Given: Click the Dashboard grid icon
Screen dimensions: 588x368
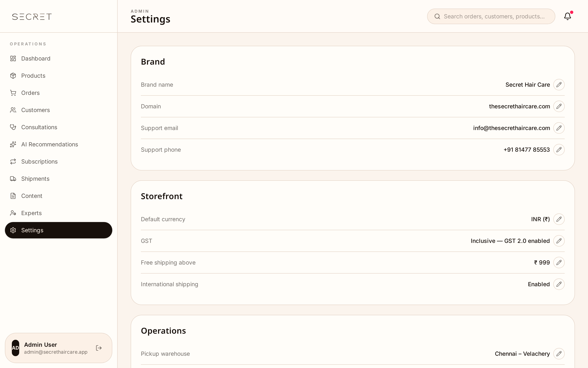Looking at the screenshot, I should (13, 58).
